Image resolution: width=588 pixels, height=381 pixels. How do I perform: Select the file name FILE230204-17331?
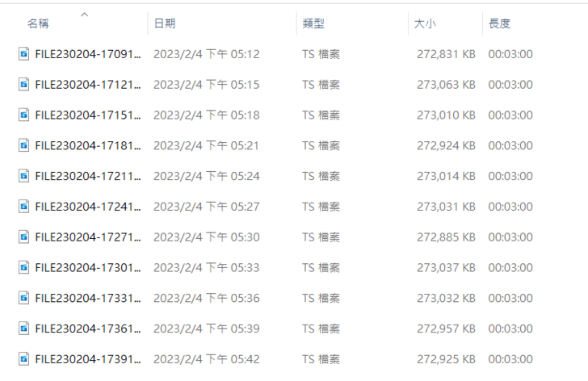[x=88, y=298]
